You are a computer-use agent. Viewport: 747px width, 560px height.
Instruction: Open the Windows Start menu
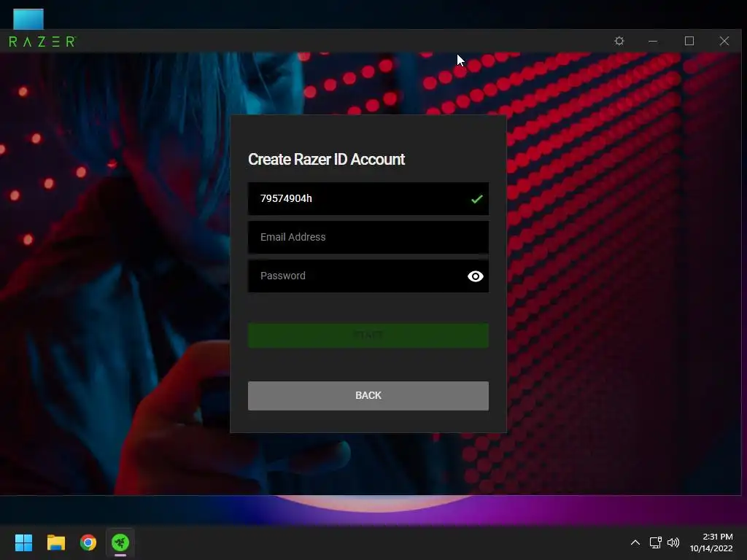tap(23, 542)
